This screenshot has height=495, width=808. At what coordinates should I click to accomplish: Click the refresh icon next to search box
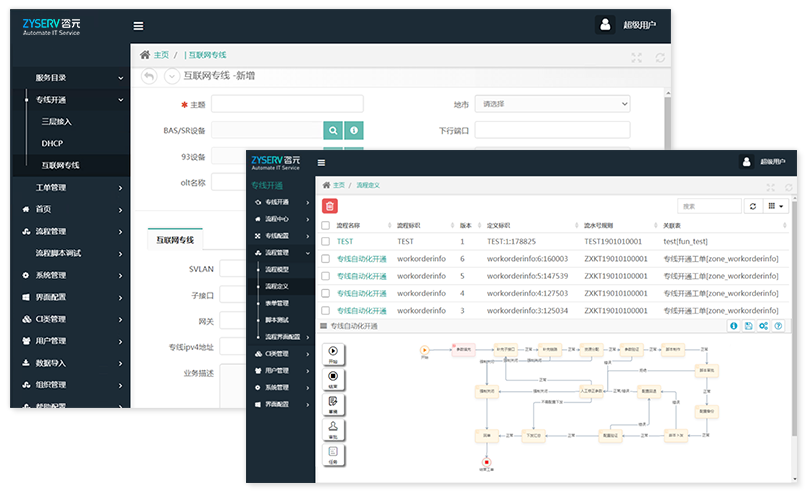pyautogui.click(x=752, y=206)
